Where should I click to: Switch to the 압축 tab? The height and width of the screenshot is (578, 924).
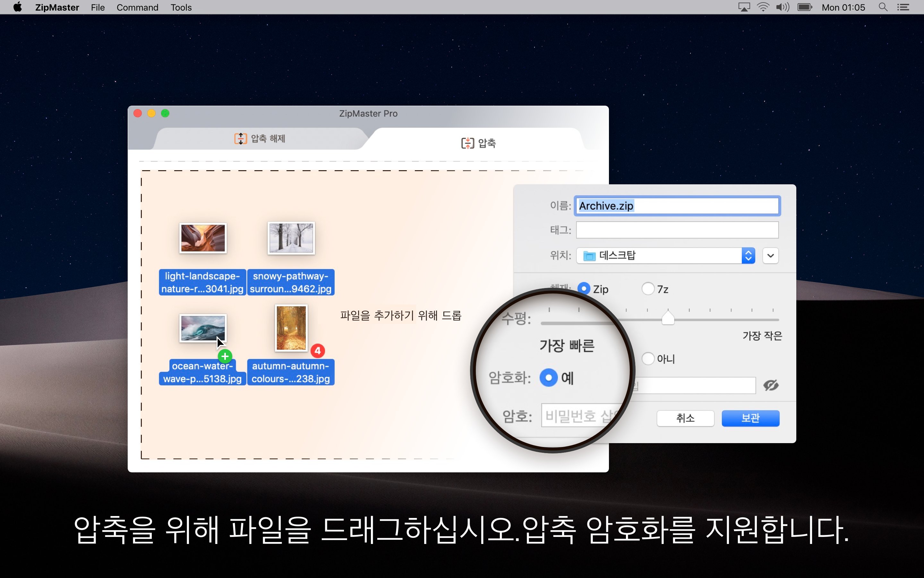pos(478,143)
